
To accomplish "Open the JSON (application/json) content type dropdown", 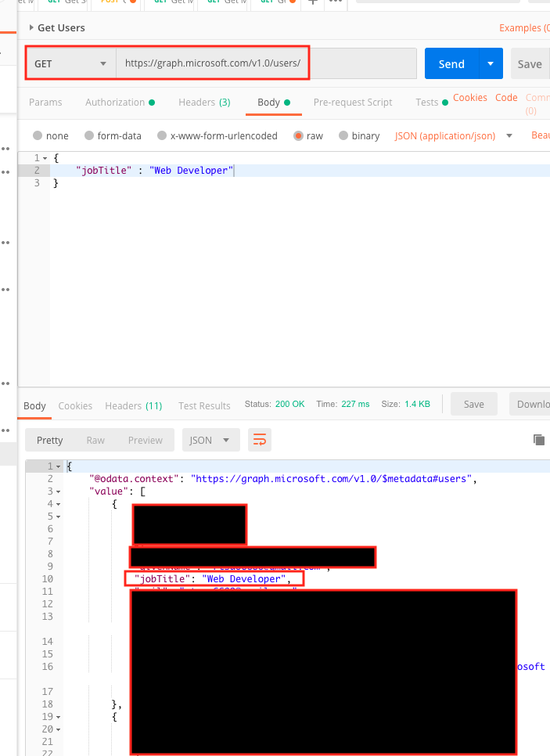I will coord(453,135).
